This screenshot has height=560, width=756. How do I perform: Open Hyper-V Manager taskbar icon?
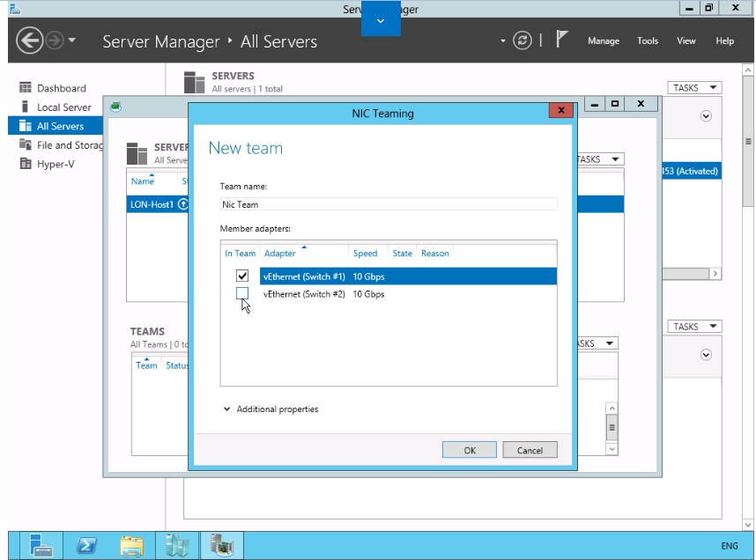(x=176, y=546)
